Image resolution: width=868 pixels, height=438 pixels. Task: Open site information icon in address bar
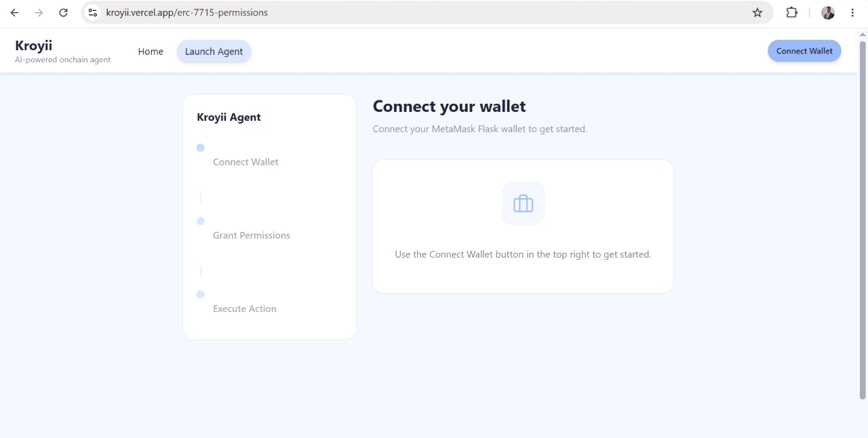pos(93,12)
